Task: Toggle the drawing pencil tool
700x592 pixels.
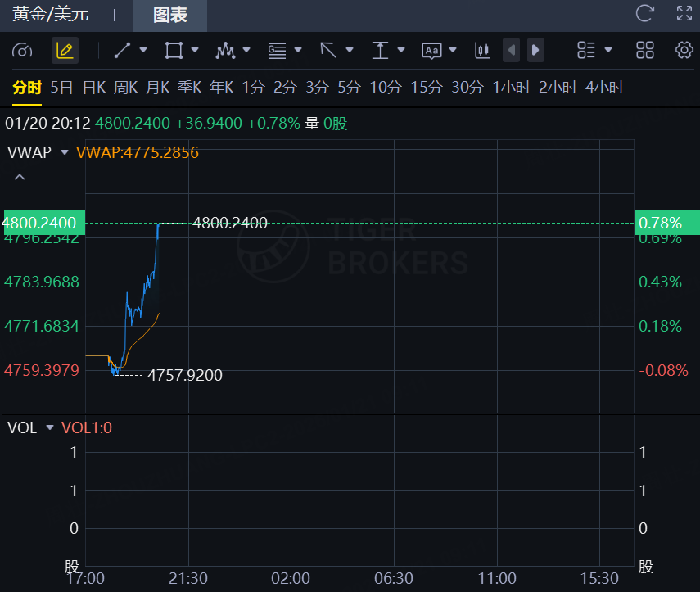Action: click(x=65, y=51)
